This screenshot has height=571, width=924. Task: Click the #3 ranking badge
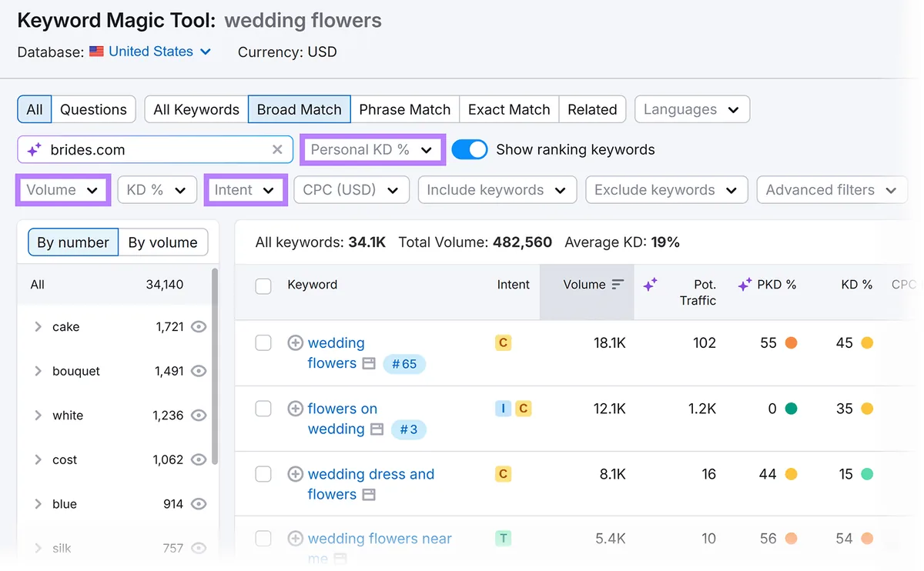(409, 429)
